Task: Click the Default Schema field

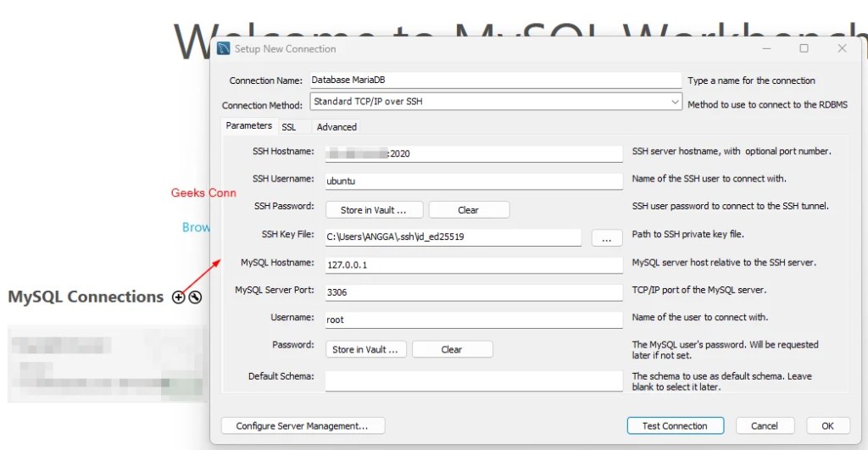Action: click(x=474, y=381)
